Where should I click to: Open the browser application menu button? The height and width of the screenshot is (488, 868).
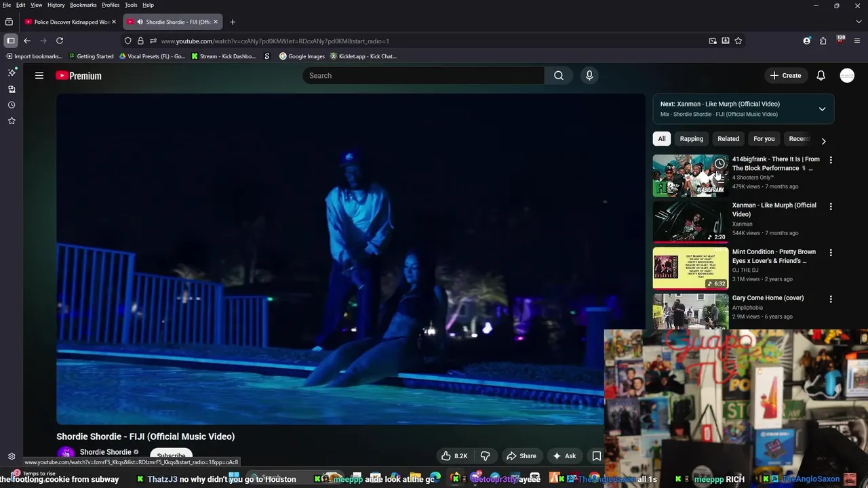coord(857,41)
